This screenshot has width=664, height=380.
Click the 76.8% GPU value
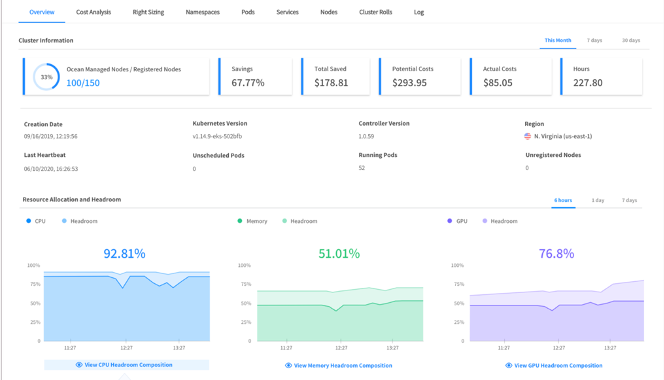pyautogui.click(x=556, y=253)
